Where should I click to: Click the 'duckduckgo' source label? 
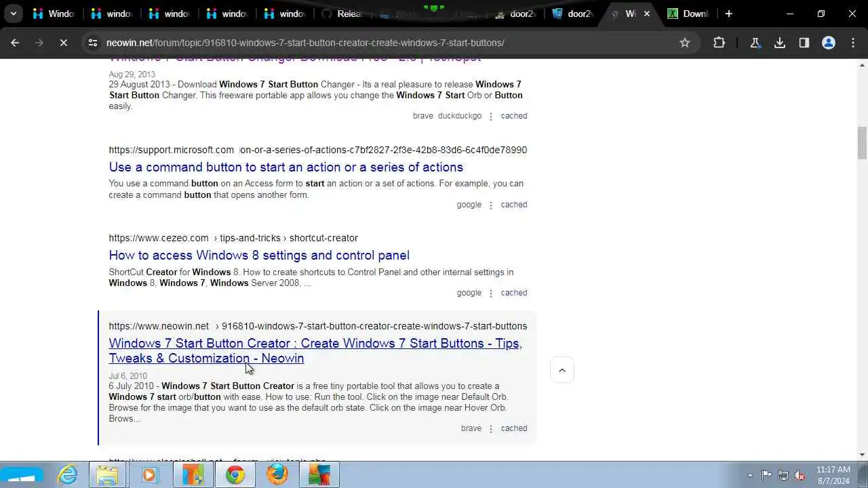(460, 116)
